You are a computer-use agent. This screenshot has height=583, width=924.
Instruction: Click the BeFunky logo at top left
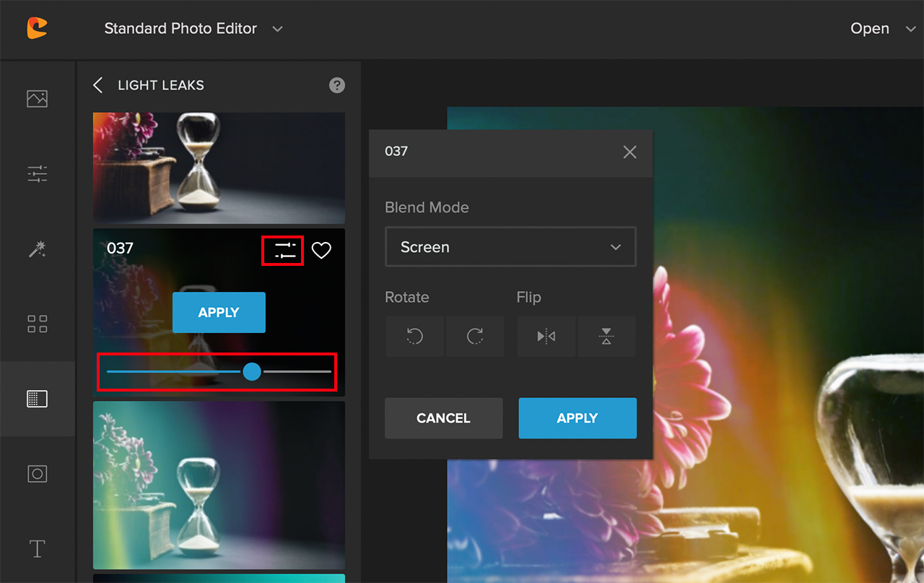click(37, 28)
